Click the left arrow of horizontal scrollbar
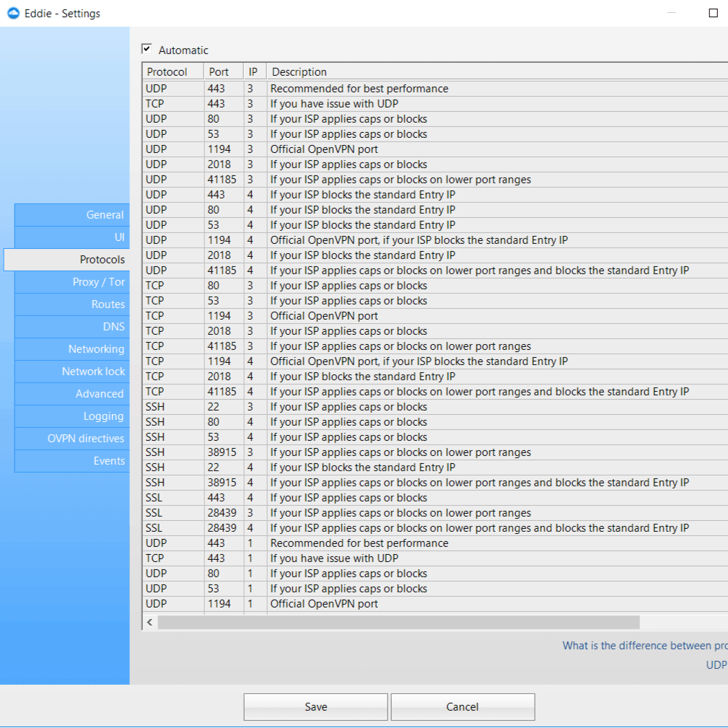The width and height of the screenshot is (728, 728). pos(149,622)
